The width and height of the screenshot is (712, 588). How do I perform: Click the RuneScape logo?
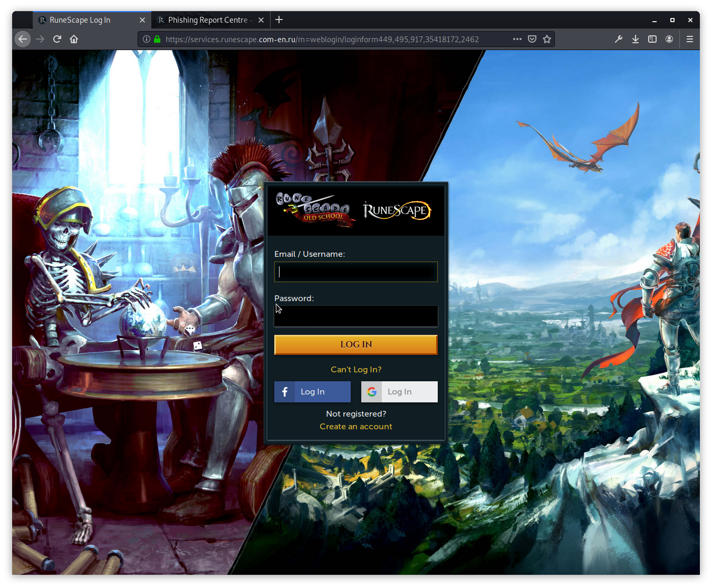tap(397, 210)
